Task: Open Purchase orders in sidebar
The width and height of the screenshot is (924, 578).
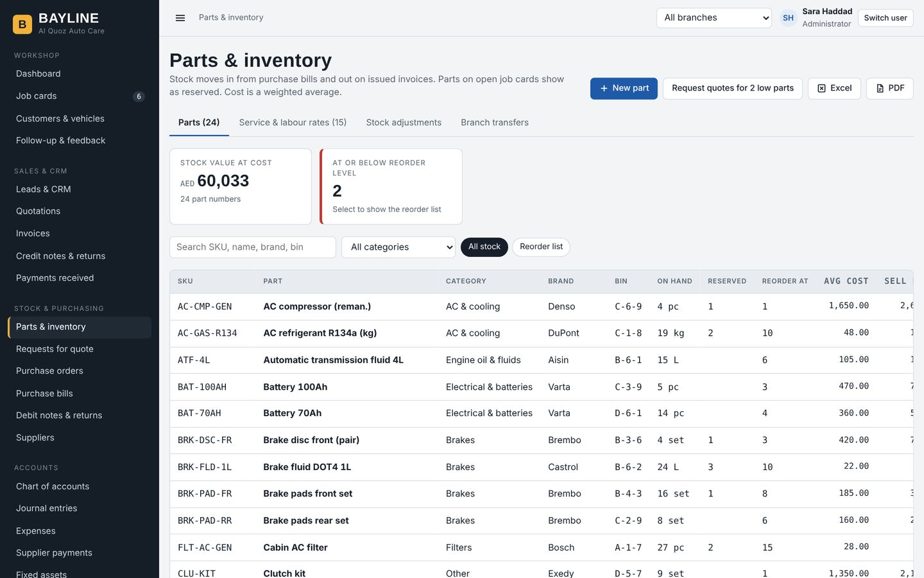Action: tap(80, 371)
